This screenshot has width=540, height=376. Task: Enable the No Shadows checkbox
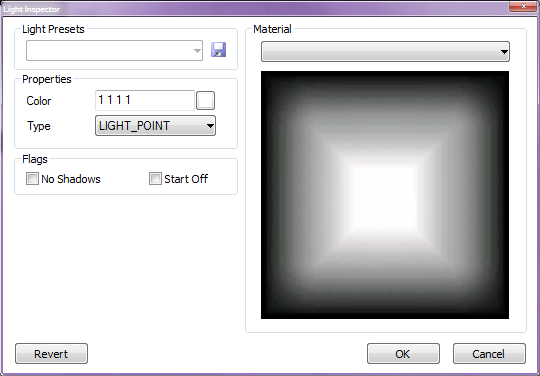point(32,179)
